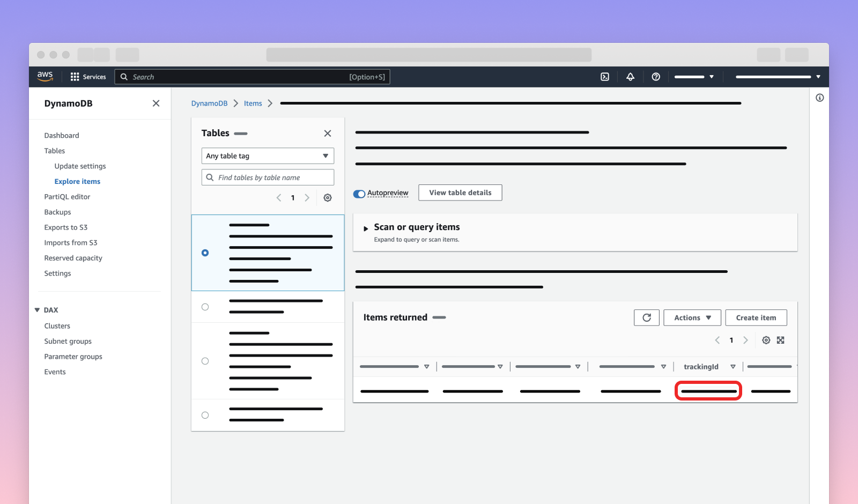The height and width of the screenshot is (504, 858).
Task: Open fourth column sort menu
Action: point(664,367)
